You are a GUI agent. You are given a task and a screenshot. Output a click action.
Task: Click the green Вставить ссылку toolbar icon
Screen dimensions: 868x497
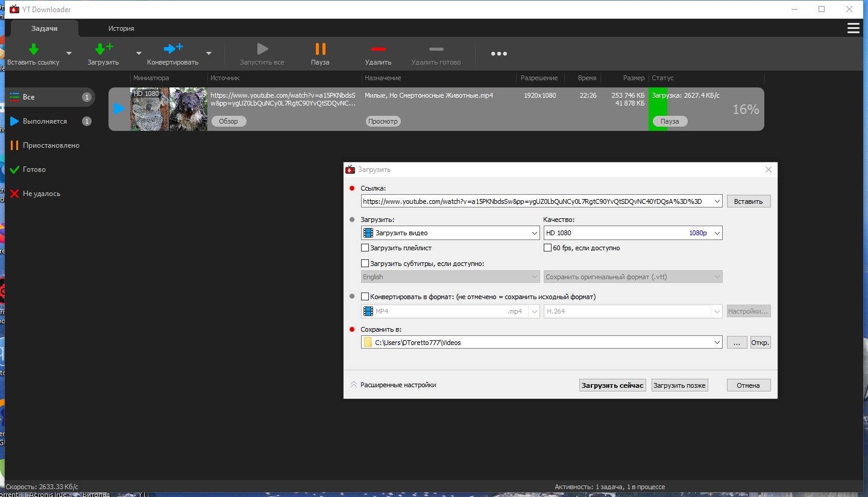34,49
